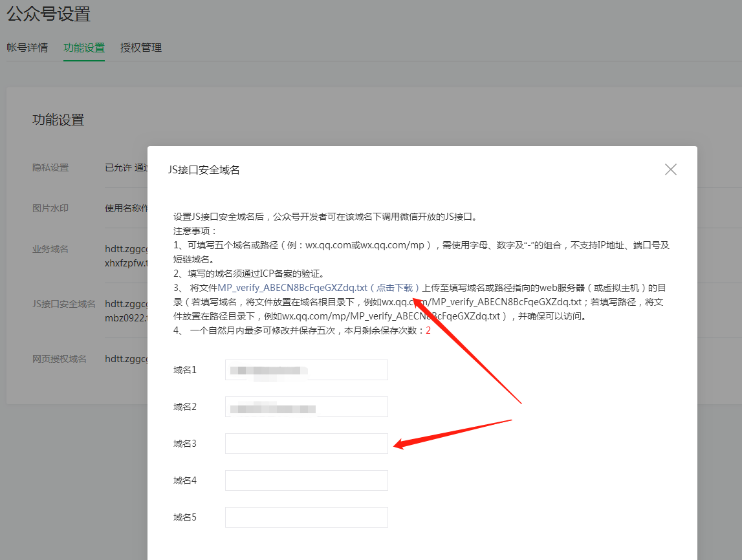Select the 功能设置 tab
742x560 pixels.
[84, 48]
